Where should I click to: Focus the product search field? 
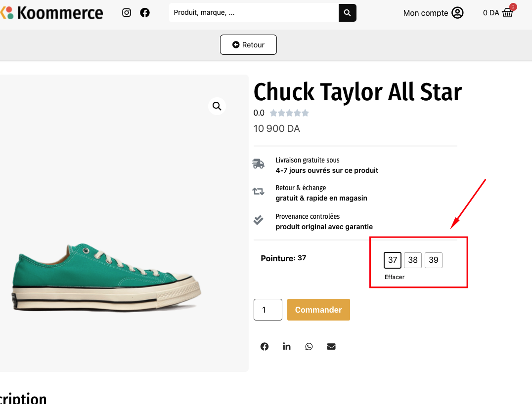[x=254, y=13]
